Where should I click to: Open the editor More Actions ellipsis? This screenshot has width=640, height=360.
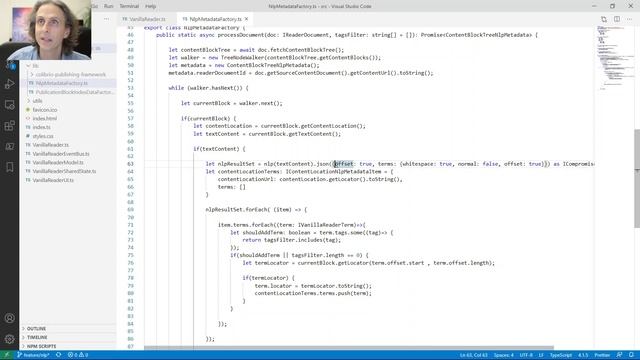(x=629, y=19)
